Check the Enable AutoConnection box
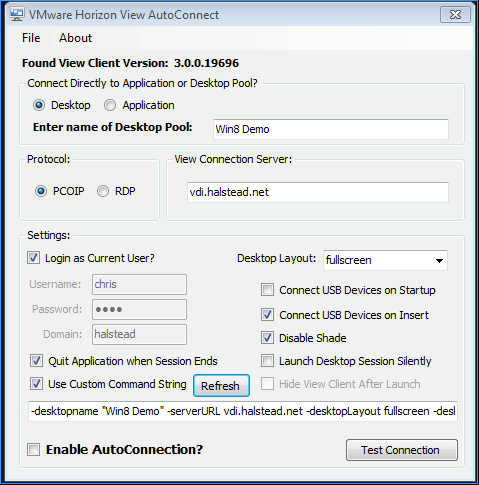The width and height of the screenshot is (479, 485). (x=33, y=450)
